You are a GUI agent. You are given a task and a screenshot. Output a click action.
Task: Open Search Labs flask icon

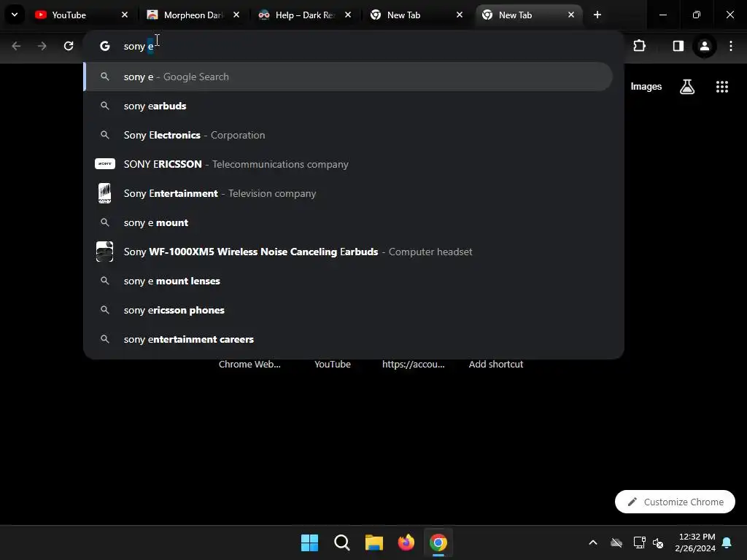click(x=687, y=87)
